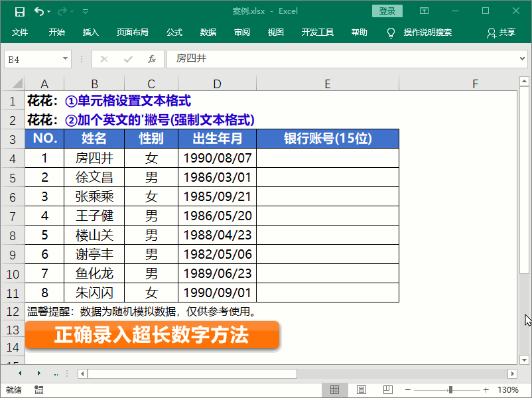532x398 pixels.
Task: Select row 12 header
Action: coord(13,312)
